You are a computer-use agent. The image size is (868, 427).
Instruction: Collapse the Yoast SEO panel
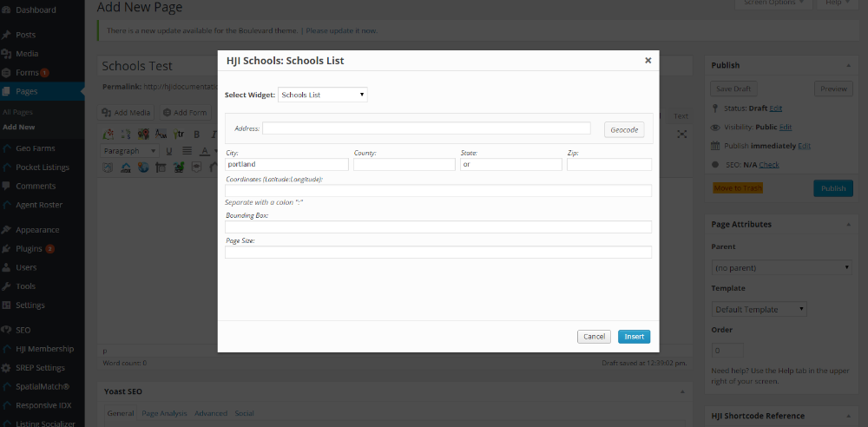(x=682, y=391)
